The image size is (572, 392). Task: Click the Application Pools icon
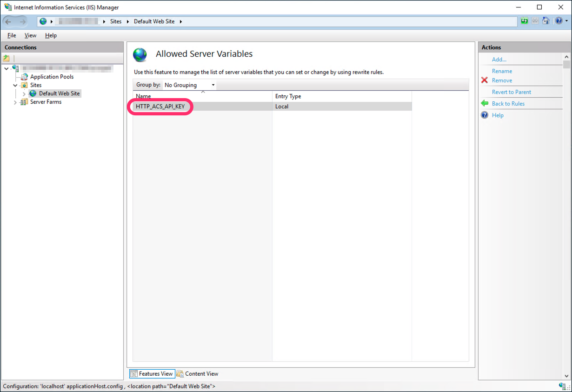[24, 77]
